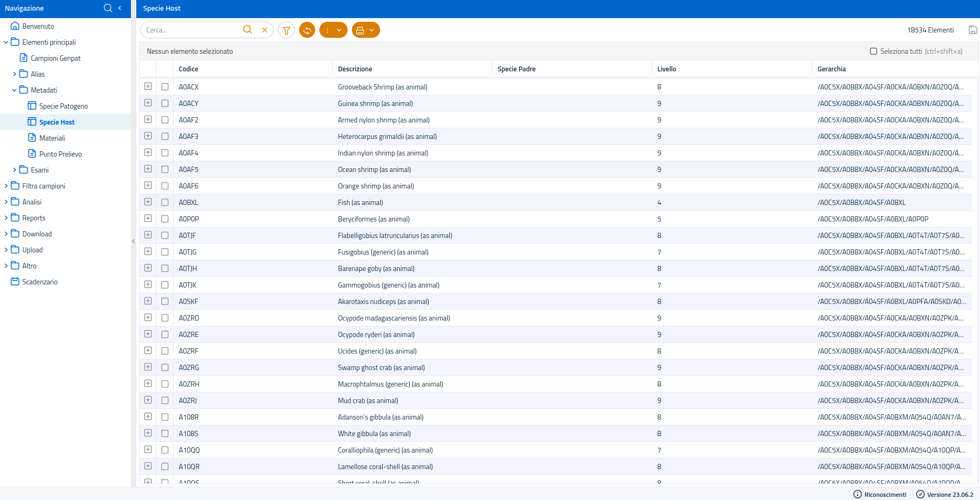Tick the checkbox for row A0ZRD
980x500 pixels.
point(165,318)
